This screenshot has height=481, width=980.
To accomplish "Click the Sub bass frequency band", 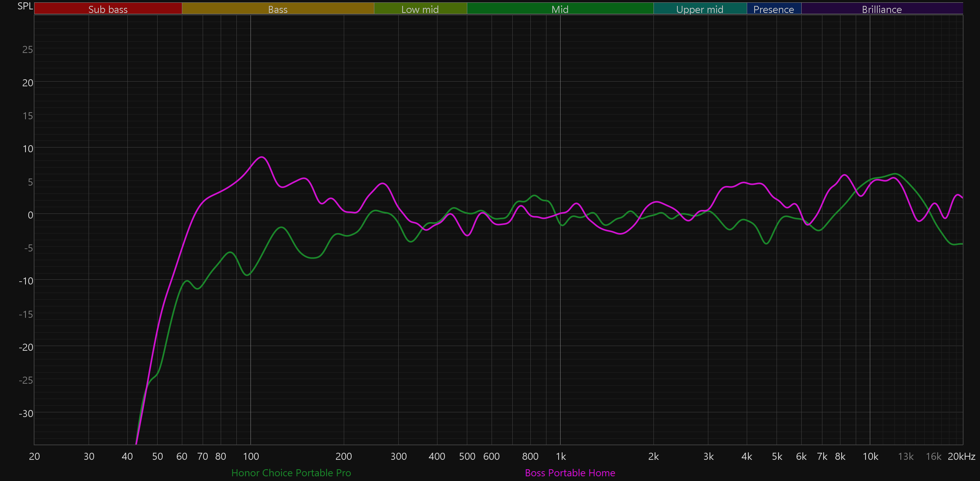I will 108,9.
